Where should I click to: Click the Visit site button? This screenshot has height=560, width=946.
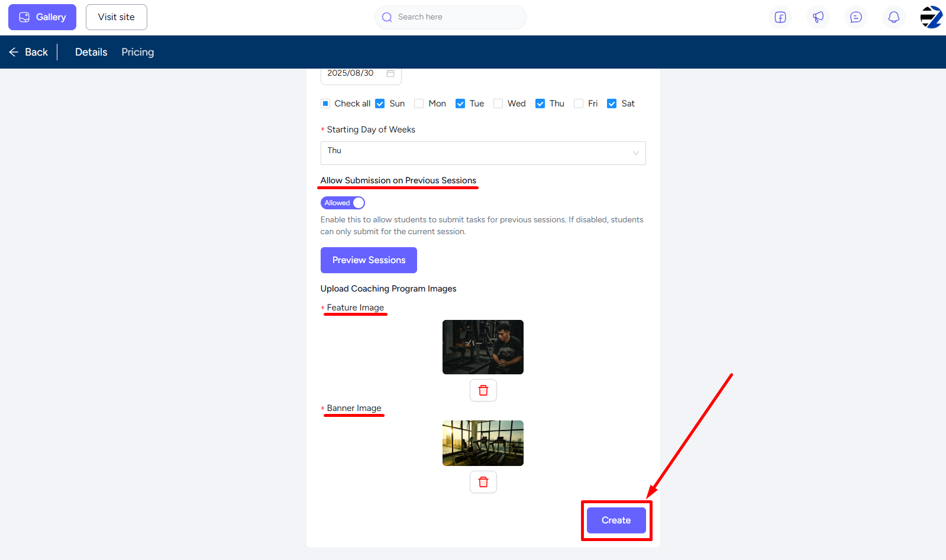[117, 17]
